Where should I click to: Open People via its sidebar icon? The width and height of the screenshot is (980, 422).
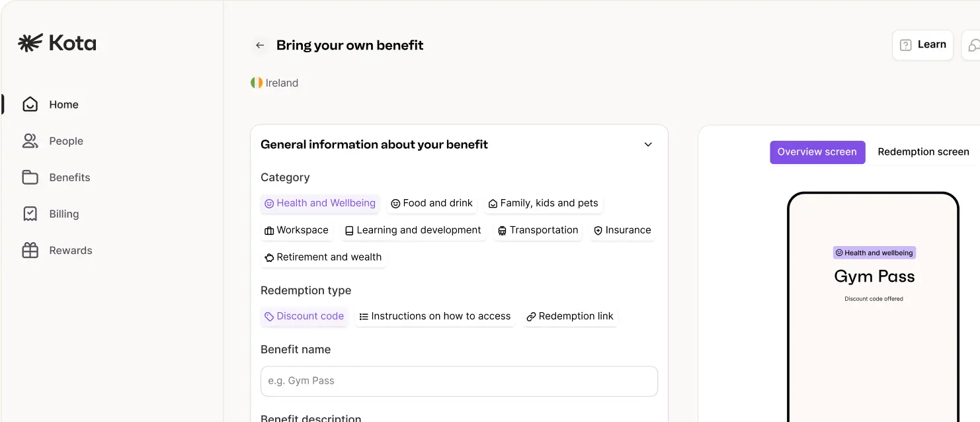click(x=30, y=141)
